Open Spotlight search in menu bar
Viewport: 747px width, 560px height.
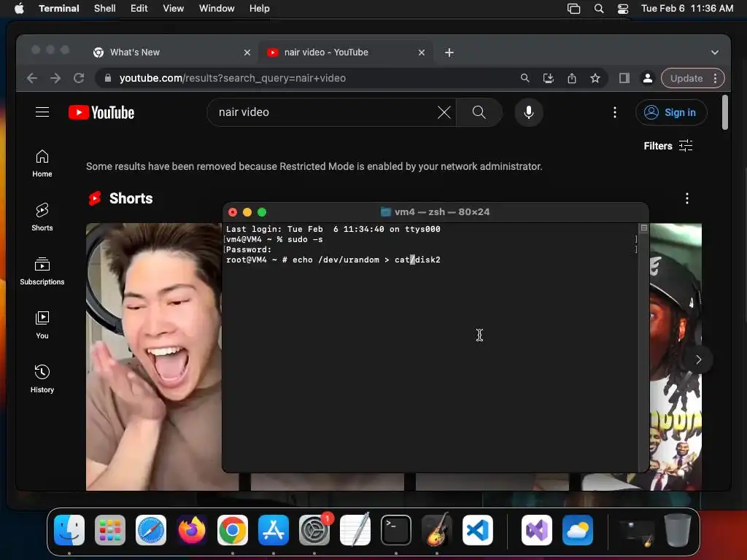click(x=599, y=8)
